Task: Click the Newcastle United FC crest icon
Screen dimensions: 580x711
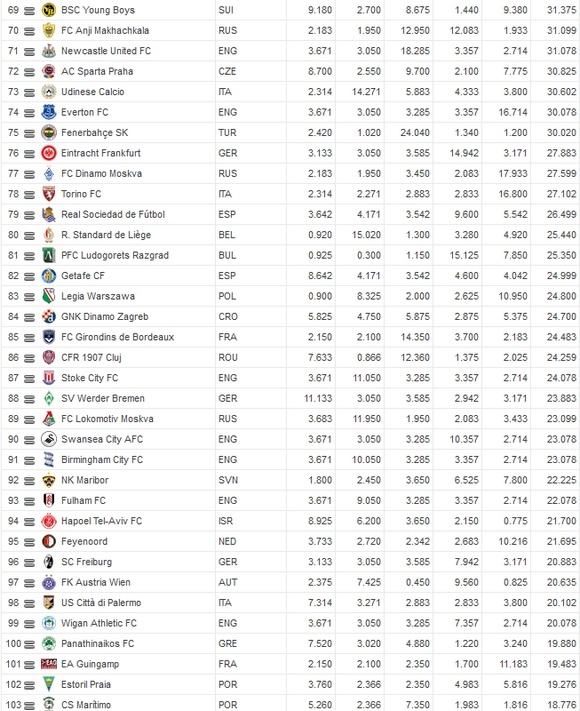Action: pos(49,51)
